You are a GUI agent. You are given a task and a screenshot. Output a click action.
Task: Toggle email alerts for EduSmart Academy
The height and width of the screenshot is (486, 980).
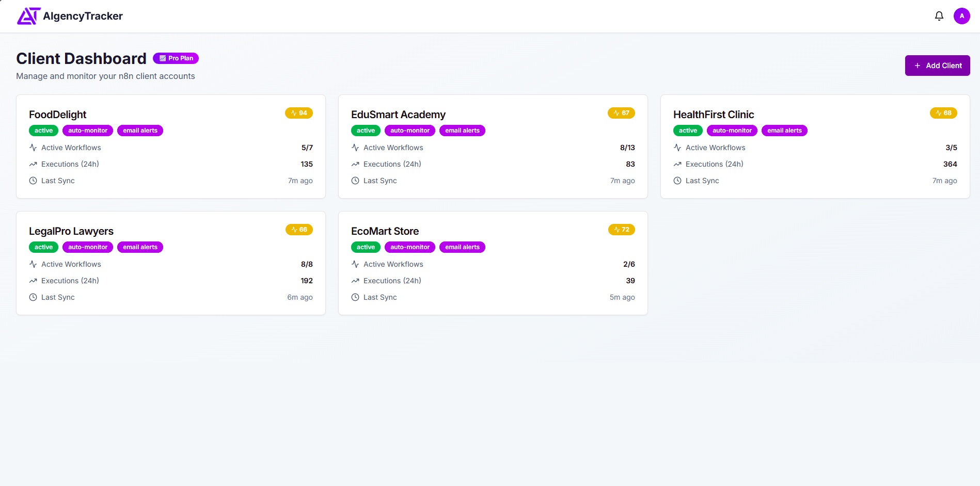(462, 131)
